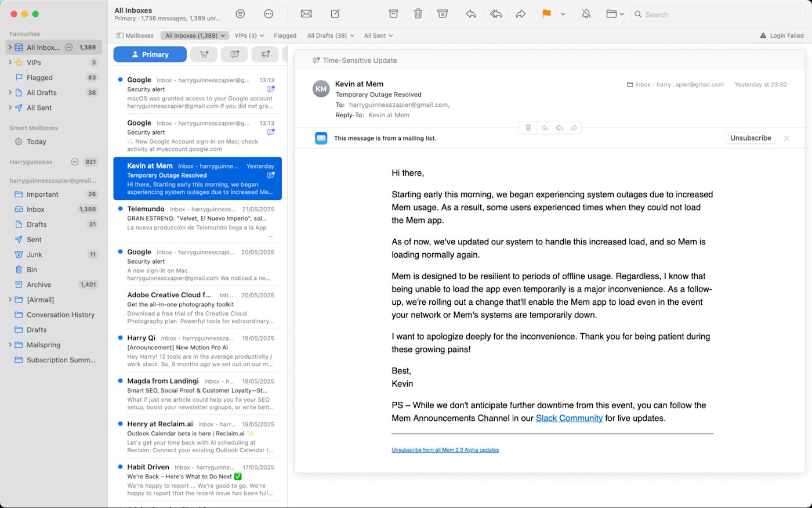
Task: Open the Gmail Inbox folder in the sidebar
Action: click(x=54, y=210)
